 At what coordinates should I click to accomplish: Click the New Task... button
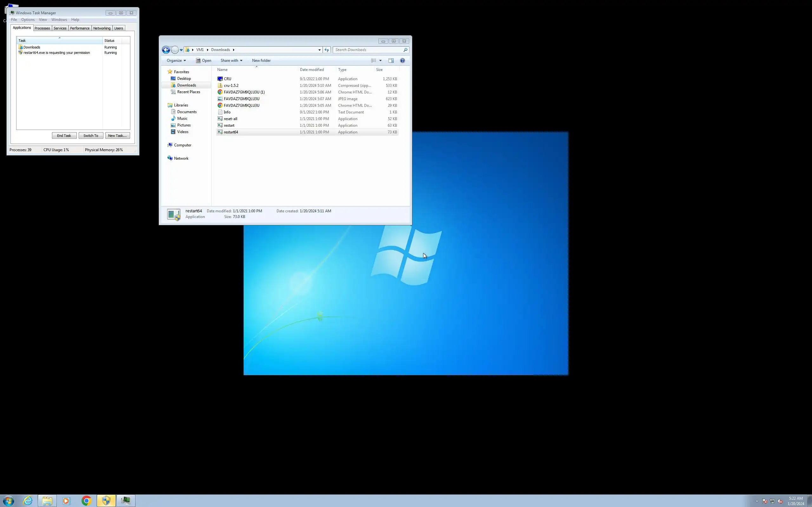pos(117,136)
